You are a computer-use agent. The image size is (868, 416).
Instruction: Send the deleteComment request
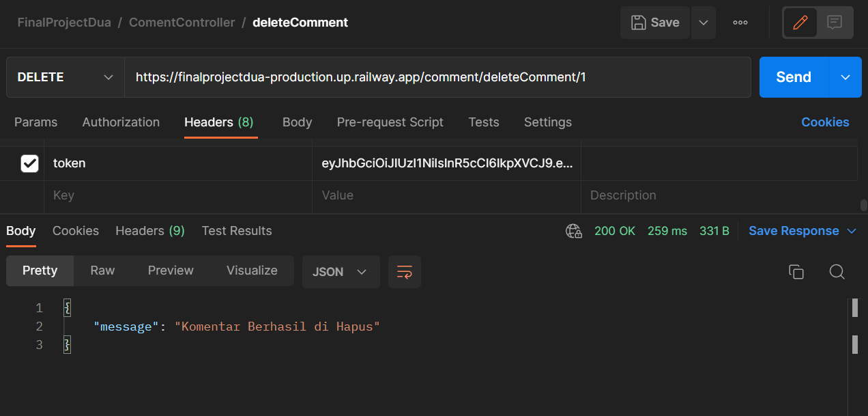click(793, 77)
